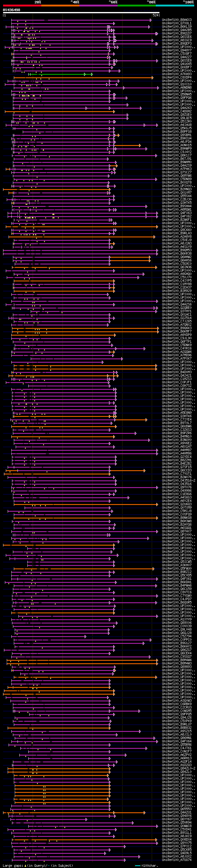
Task: Click the UniRef100_B9QM53 label
Action: [176, 250]
